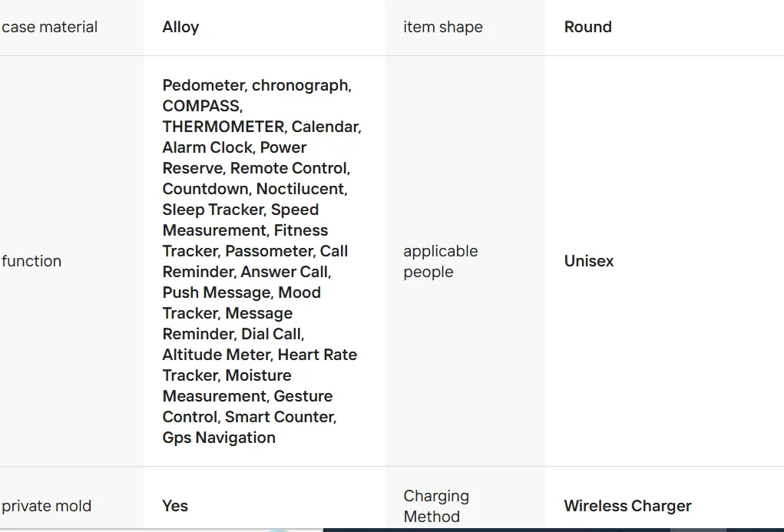The height and width of the screenshot is (532, 784).
Task: Click the "private mold" row label
Action: [47, 506]
